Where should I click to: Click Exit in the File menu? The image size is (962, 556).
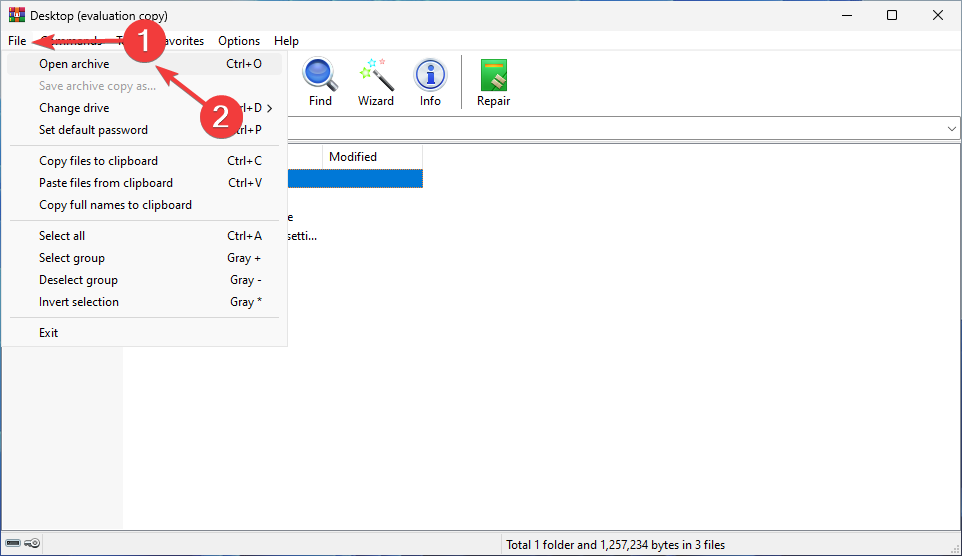(x=144, y=333)
